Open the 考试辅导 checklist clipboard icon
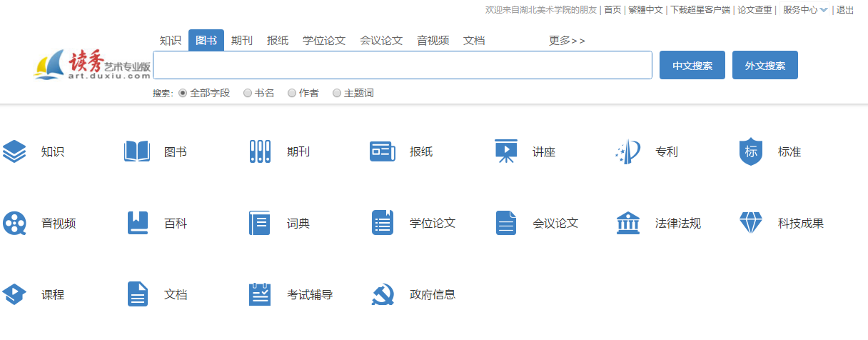868x340 pixels. (260, 294)
